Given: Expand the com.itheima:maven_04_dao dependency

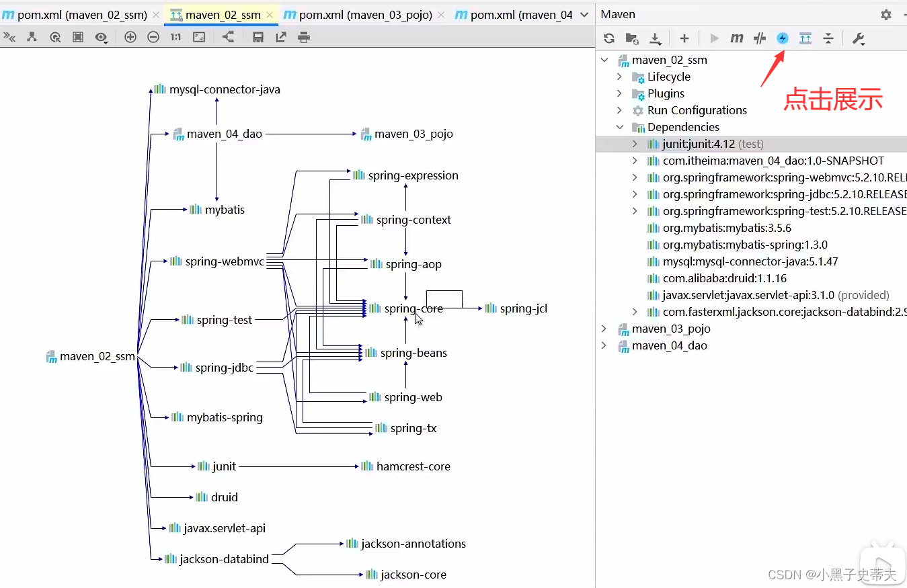Looking at the screenshot, I should tap(635, 161).
